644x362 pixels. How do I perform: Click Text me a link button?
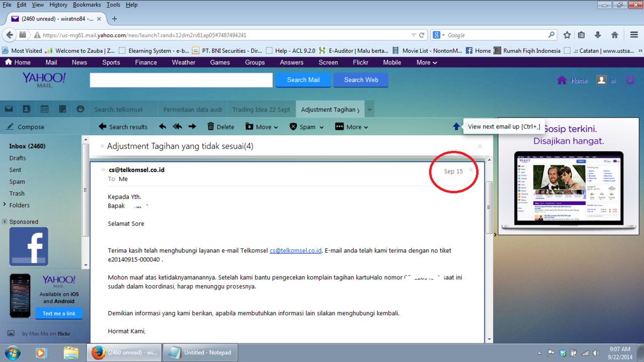click(59, 313)
